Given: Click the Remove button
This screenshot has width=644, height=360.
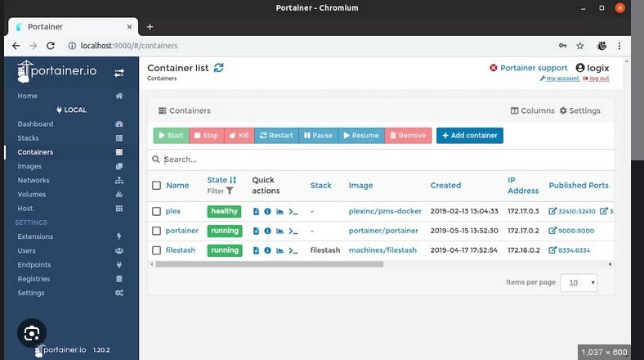Looking at the screenshot, I should click(x=409, y=136).
